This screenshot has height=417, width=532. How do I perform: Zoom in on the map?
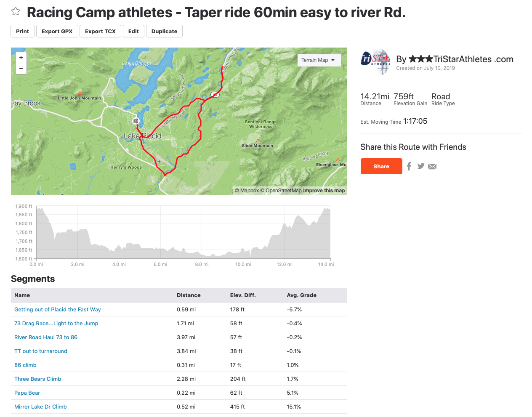[21, 58]
